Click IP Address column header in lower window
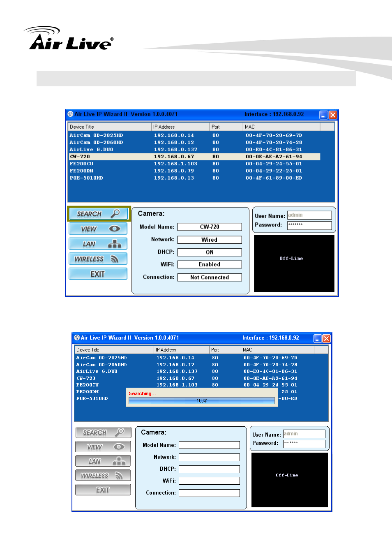The image size is (392, 555). click(182, 350)
